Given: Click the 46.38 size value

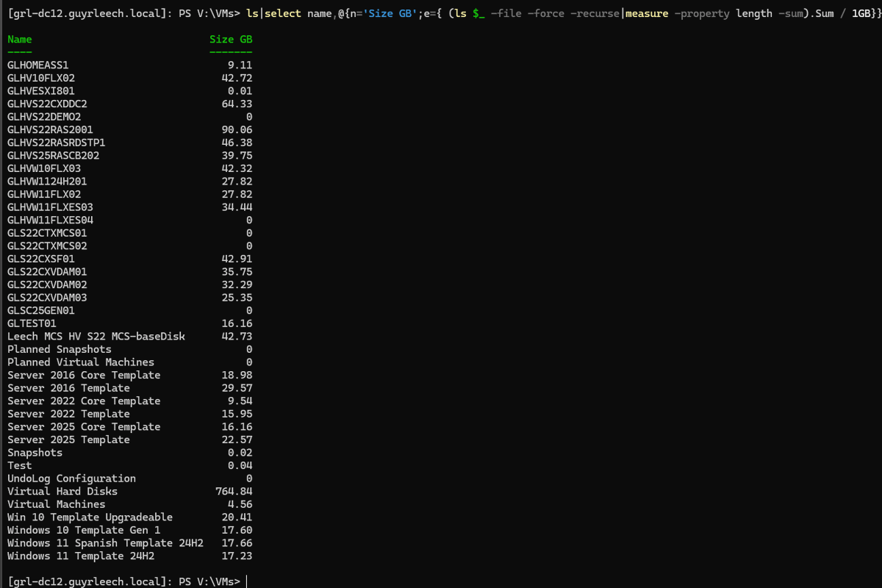Looking at the screenshot, I should 237,143.
